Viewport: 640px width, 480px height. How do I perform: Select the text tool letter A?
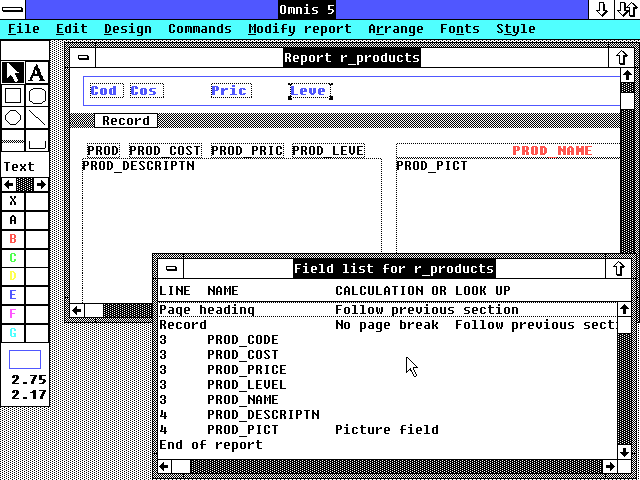(x=37, y=73)
